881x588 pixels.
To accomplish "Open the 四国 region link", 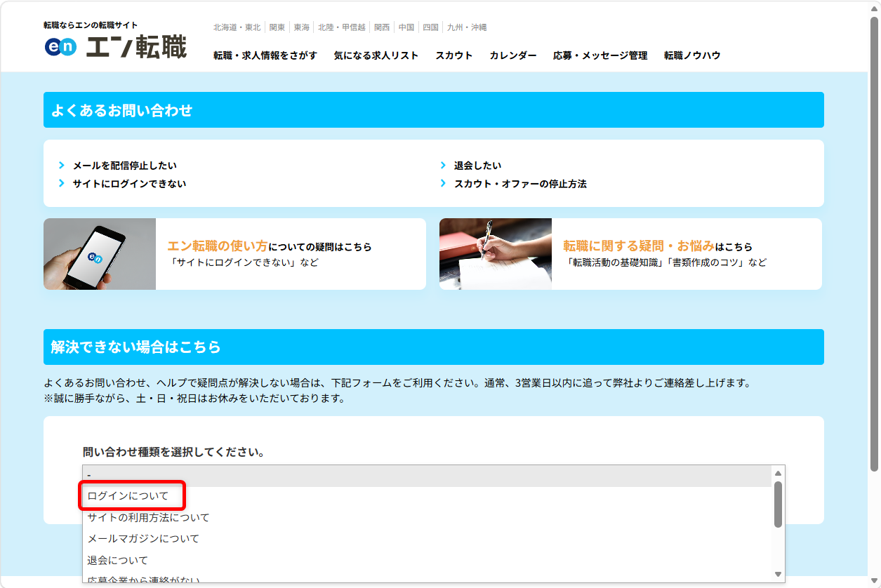I will tap(431, 27).
